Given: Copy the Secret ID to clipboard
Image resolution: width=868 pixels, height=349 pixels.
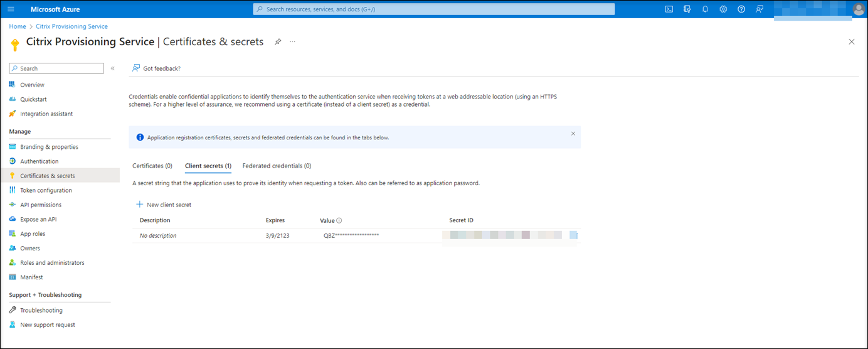Looking at the screenshot, I should [573, 235].
